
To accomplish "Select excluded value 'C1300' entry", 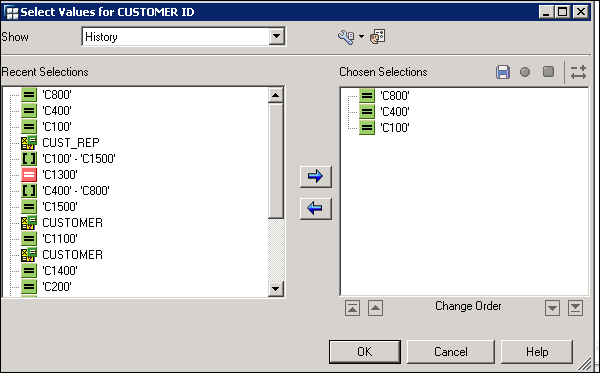I will pyautogui.click(x=60, y=175).
